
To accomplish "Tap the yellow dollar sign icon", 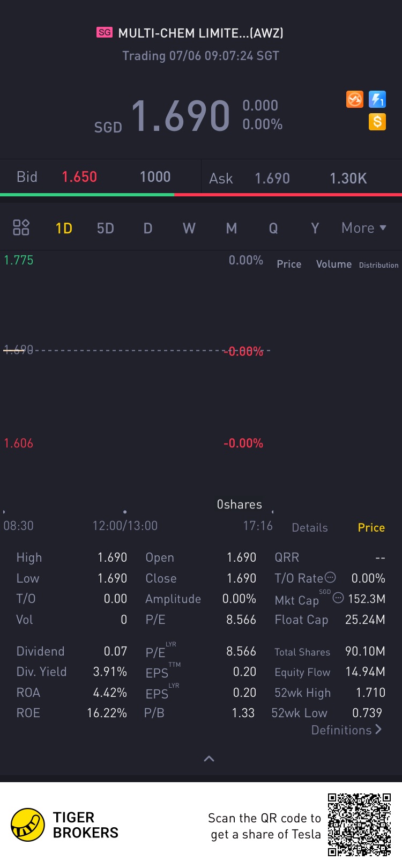I will point(377,122).
